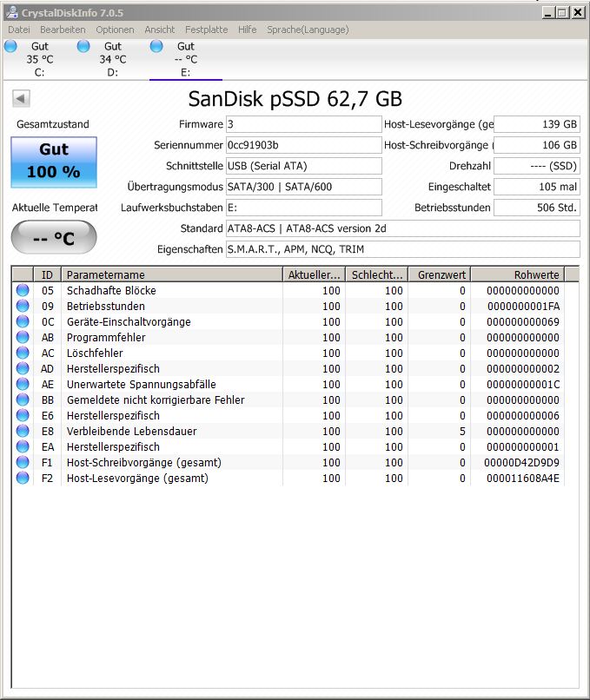Image resolution: width=590 pixels, height=700 pixels.
Task: Click the SanDisk pSSD 62,7 GB title
Action: (x=295, y=99)
